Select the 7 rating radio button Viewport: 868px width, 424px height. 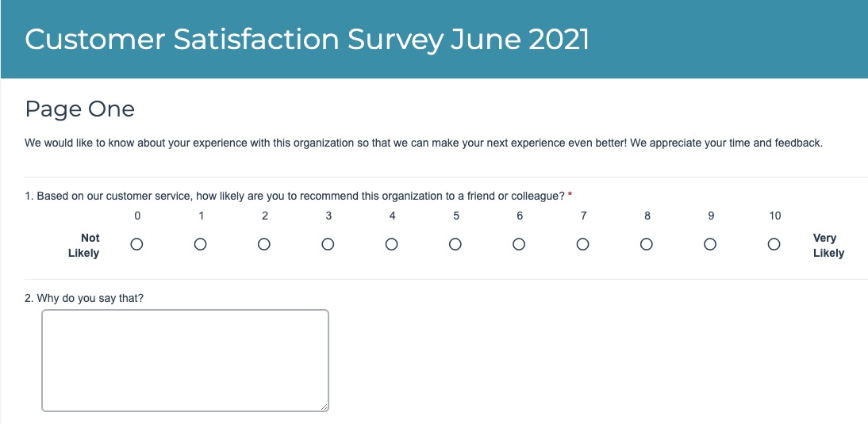click(582, 245)
